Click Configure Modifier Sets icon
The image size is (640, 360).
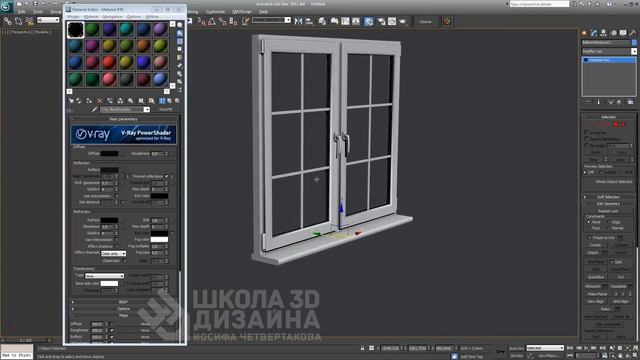[631, 102]
